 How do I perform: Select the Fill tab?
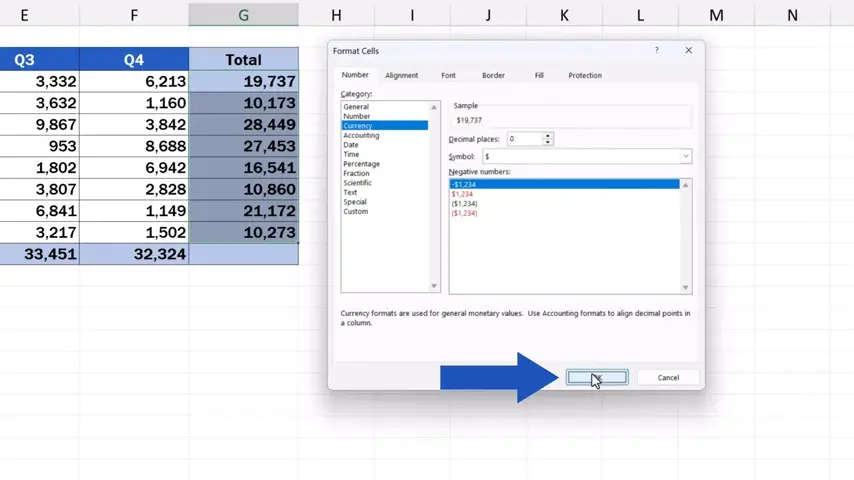(x=539, y=75)
